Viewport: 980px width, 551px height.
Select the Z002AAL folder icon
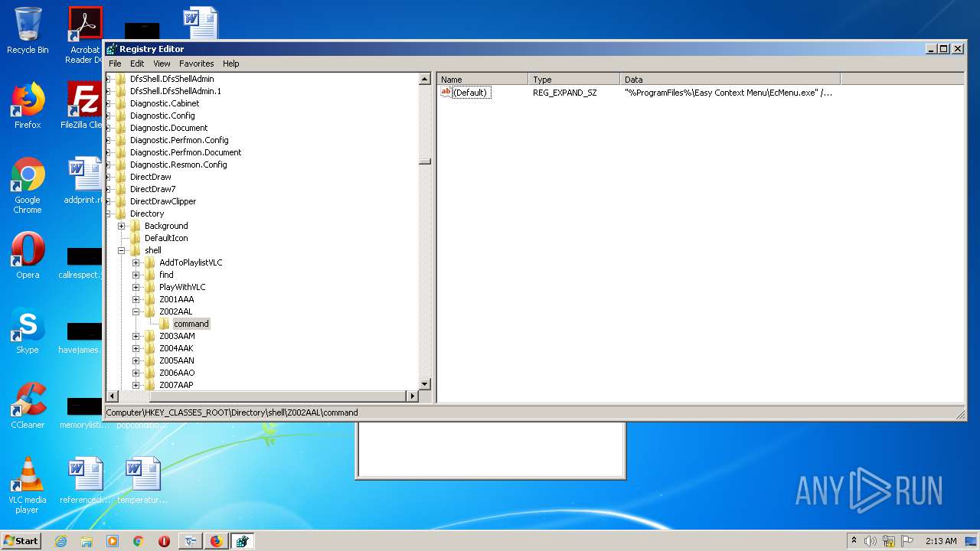150,311
